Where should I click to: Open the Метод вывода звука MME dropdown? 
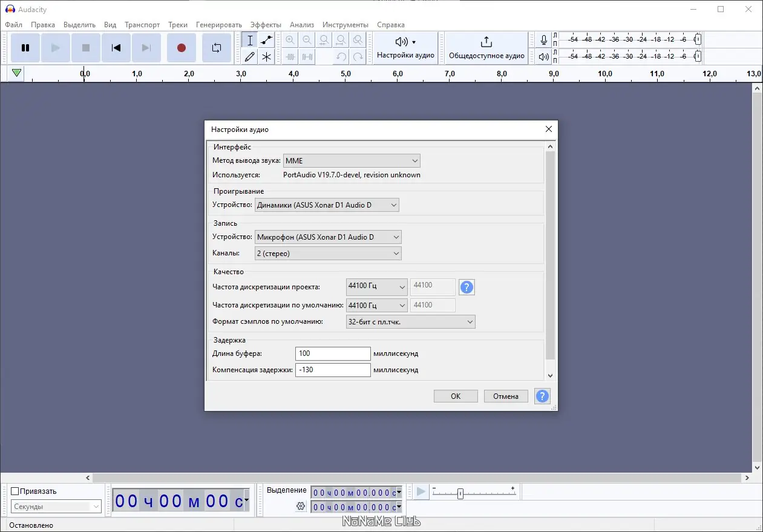click(x=352, y=161)
